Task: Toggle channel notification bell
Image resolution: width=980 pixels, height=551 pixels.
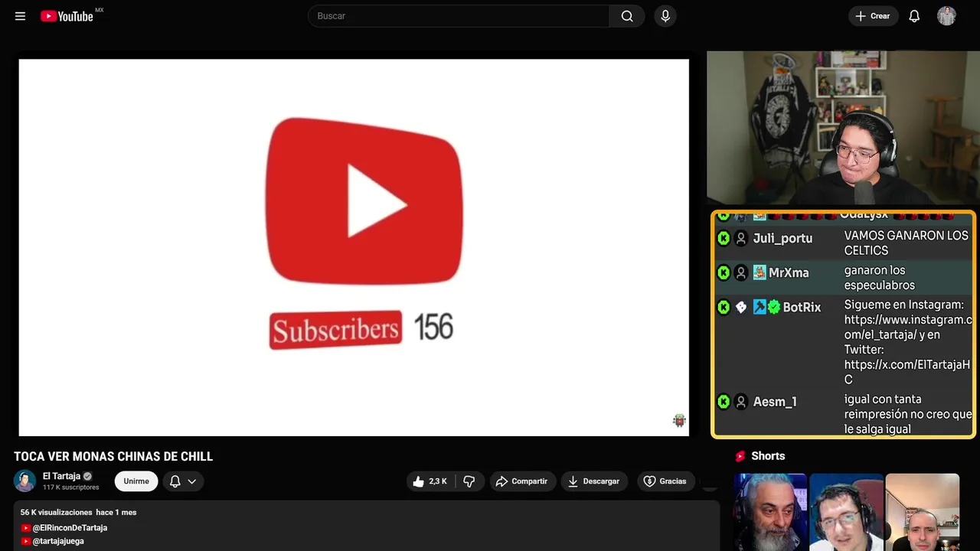Action: coord(175,481)
